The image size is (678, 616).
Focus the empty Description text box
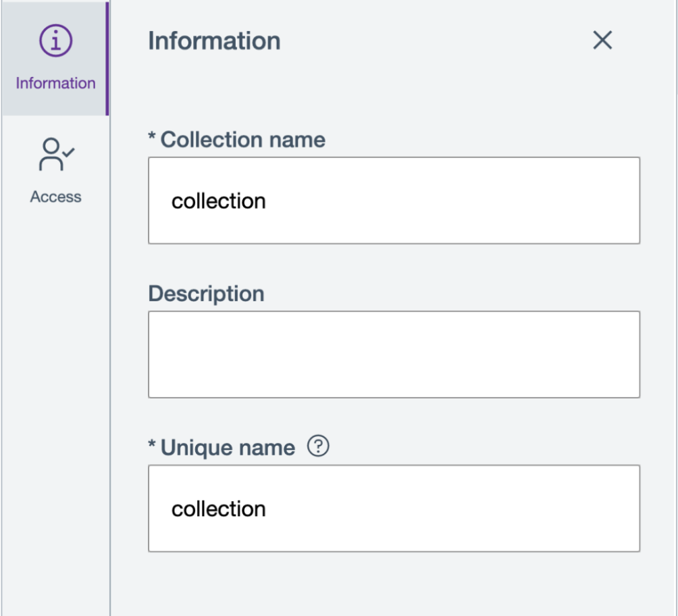(x=394, y=354)
